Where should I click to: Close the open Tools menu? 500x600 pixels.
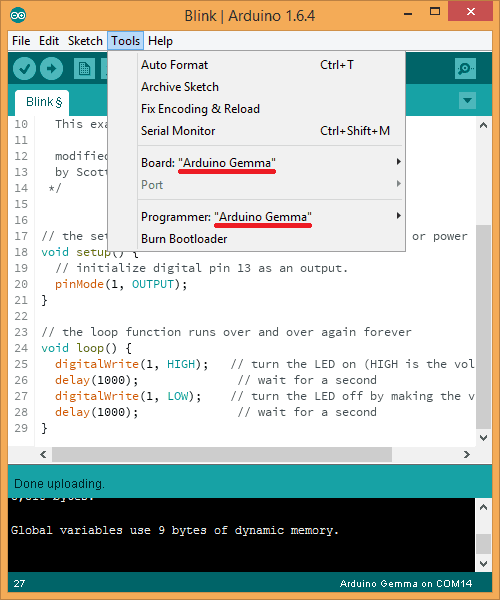click(x=125, y=41)
